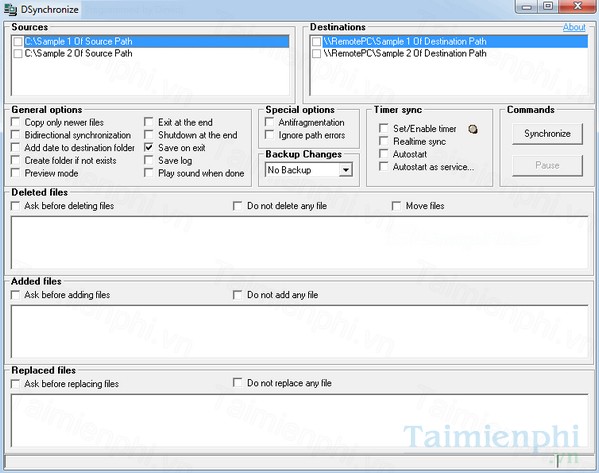Check Do not replace any file
The height and width of the screenshot is (473, 599).
tap(238, 382)
